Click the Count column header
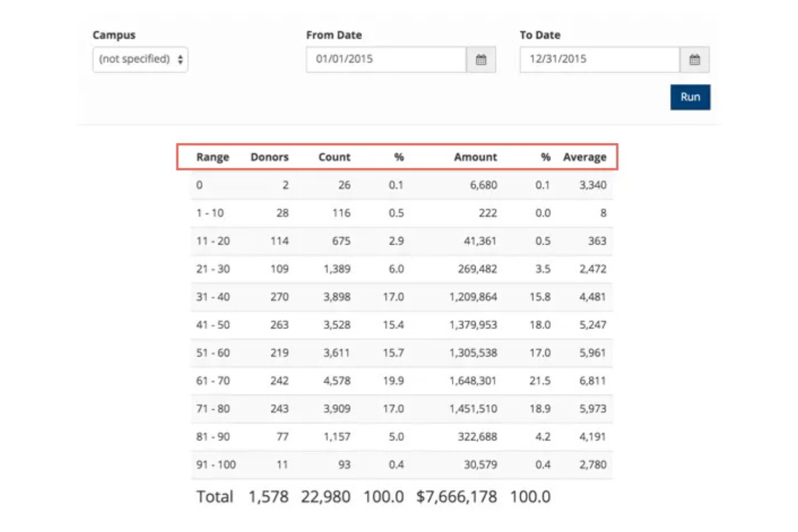The image size is (798, 532). 335,157
